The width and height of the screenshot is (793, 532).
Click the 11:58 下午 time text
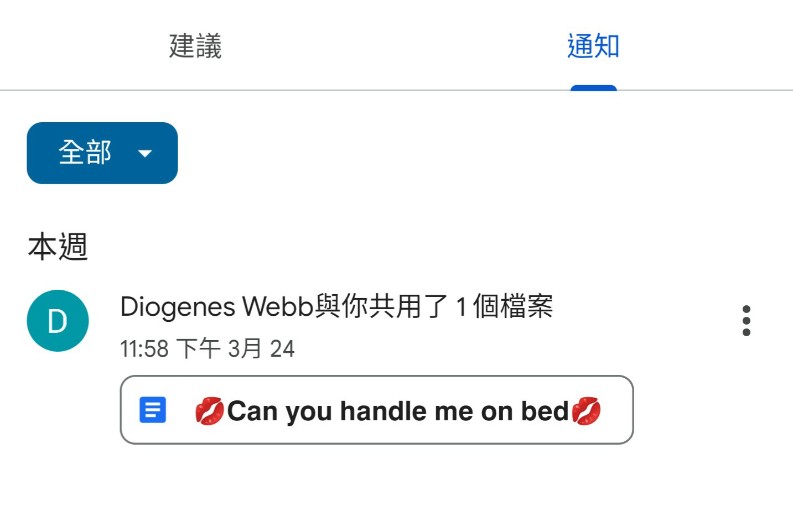click(x=170, y=349)
